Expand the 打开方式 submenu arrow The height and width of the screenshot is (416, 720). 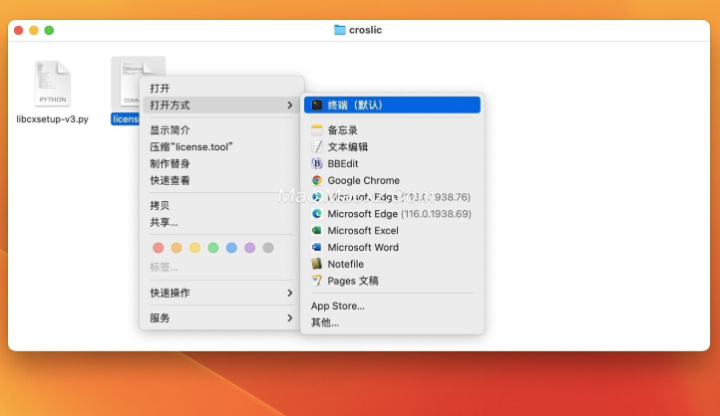click(x=290, y=105)
